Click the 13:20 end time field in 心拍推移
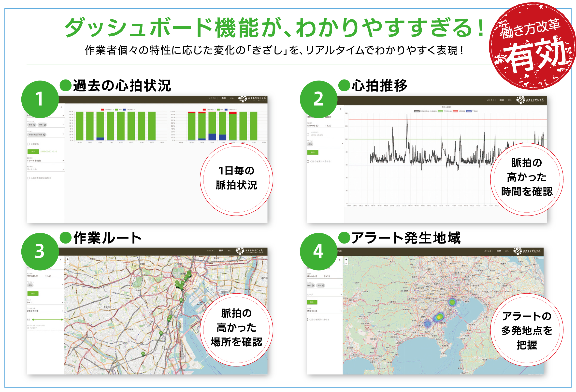Image resolution: width=576 pixels, height=392 pixels. [x=328, y=126]
